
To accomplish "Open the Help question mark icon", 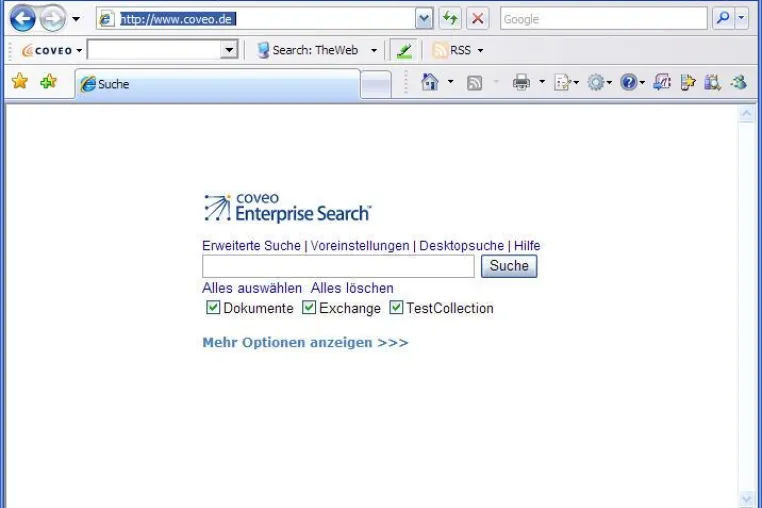I will coord(628,82).
